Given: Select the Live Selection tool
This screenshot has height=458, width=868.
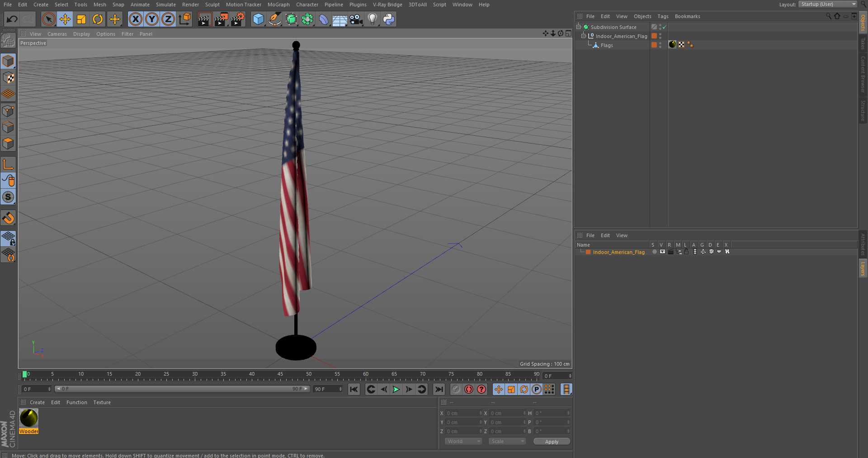Looking at the screenshot, I should coord(48,19).
